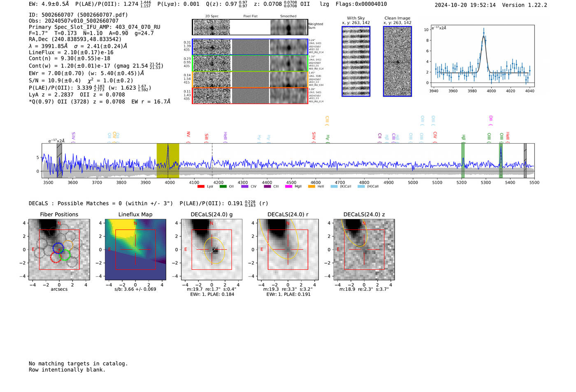
Task: Click 'Row intentionally blank.' text
Action: (x=67, y=370)
